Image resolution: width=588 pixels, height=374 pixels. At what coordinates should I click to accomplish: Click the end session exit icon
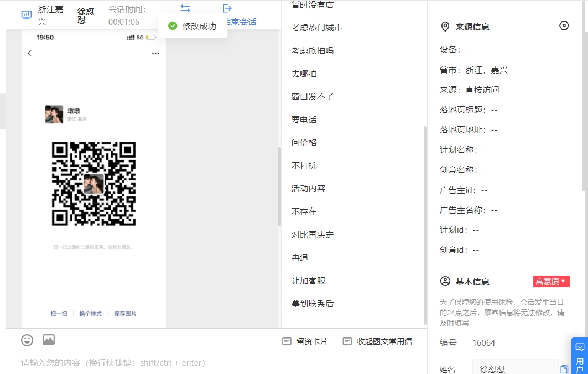pyautogui.click(x=227, y=8)
